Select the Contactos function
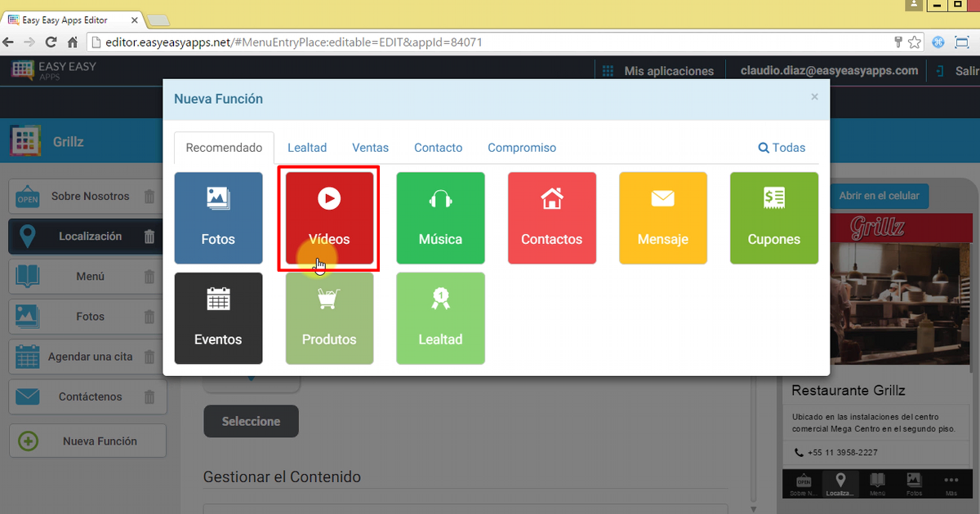Image resolution: width=980 pixels, height=514 pixels. coord(551,218)
